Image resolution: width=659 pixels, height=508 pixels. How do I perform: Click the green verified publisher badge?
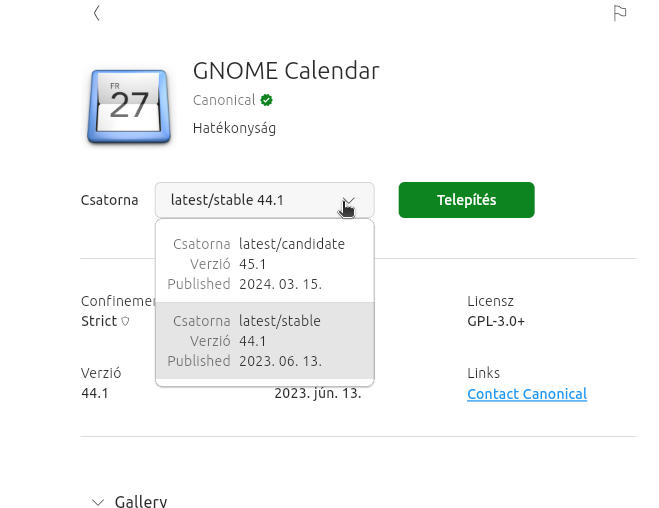tap(266, 100)
